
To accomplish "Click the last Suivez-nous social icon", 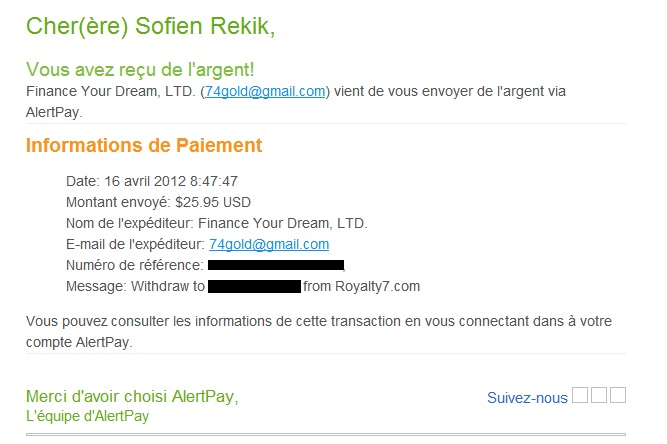I will 618,395.
